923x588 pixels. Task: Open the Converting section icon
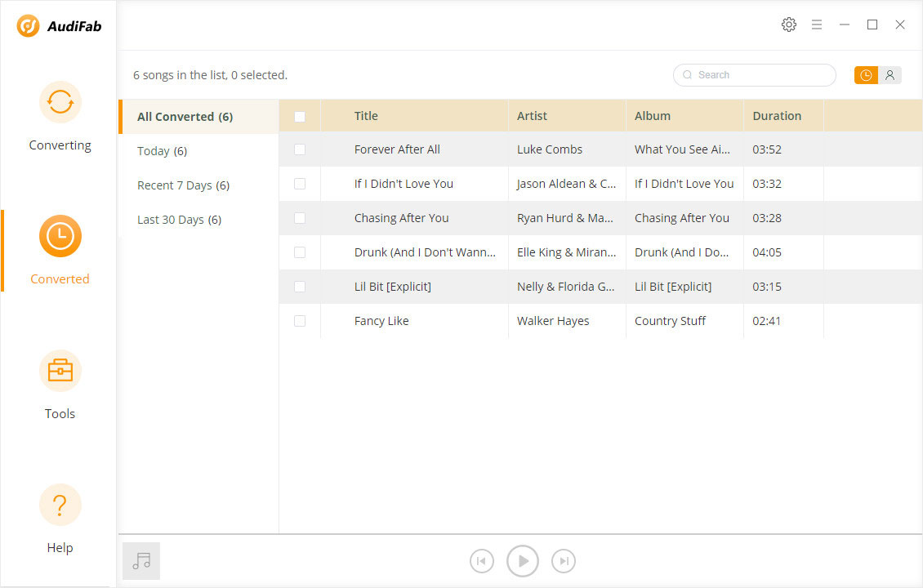60,102
